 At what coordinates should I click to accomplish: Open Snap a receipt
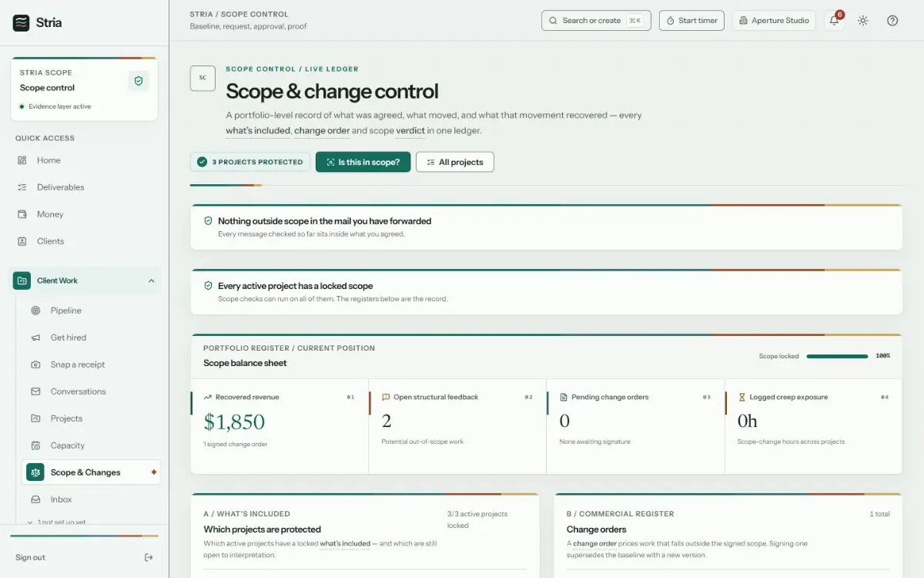pos(77,365)
